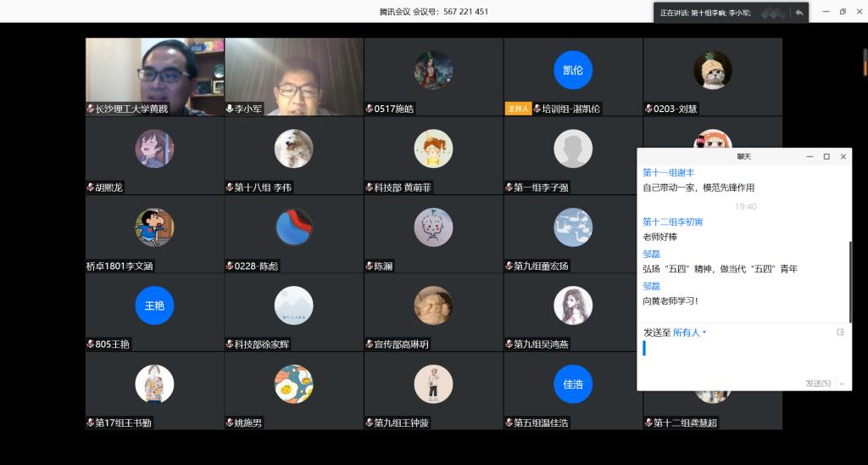Click the 王艳 blue avatar circle
The height and width of the screenshot is (465, 868).
(154, 305)
